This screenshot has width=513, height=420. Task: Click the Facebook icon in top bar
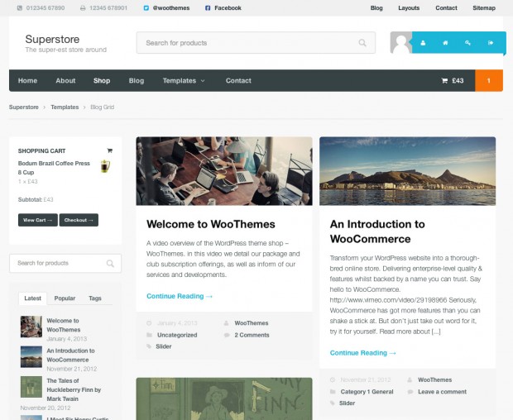point(208,7)
